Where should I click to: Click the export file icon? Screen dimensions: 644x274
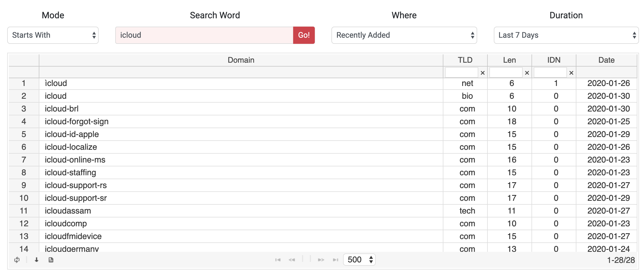click(51, 260)
